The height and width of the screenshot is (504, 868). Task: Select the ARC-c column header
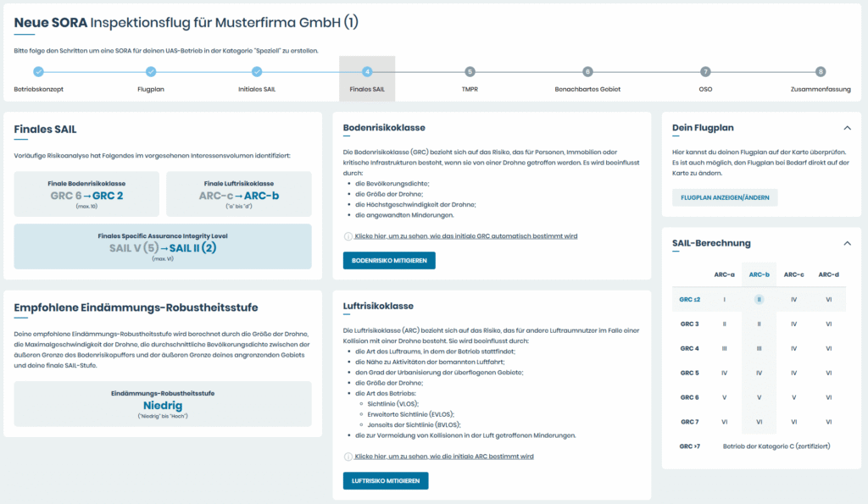click(x=793, y=274)
